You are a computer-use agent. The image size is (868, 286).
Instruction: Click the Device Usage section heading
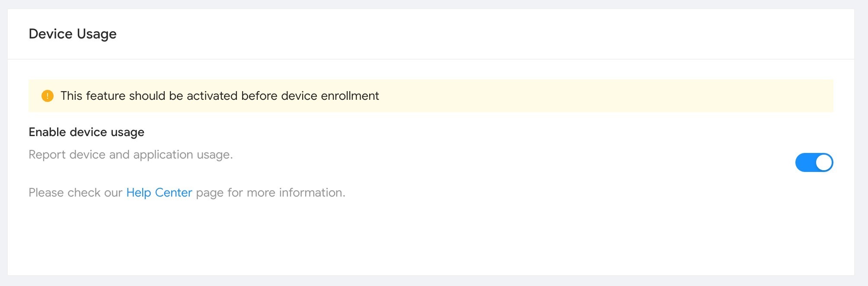click(73, 34)
